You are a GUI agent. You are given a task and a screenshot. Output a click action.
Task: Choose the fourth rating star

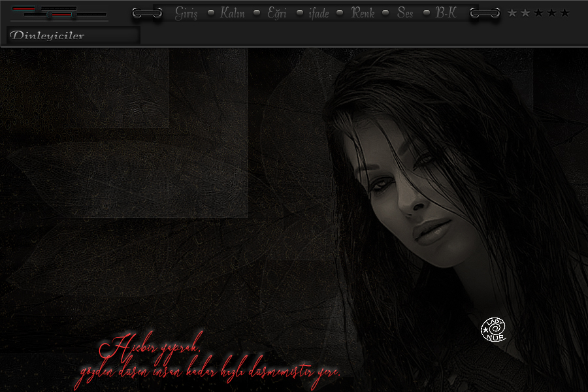point(551,13)
